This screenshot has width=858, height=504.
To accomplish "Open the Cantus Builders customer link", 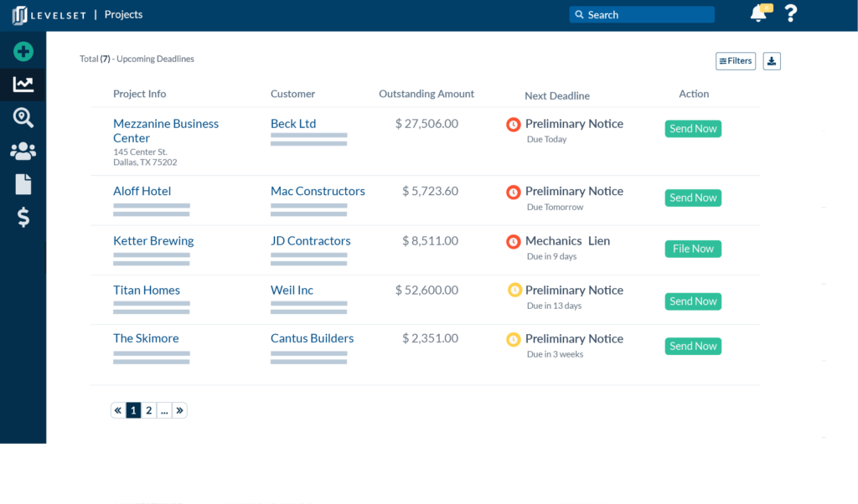I will (312, 338).
